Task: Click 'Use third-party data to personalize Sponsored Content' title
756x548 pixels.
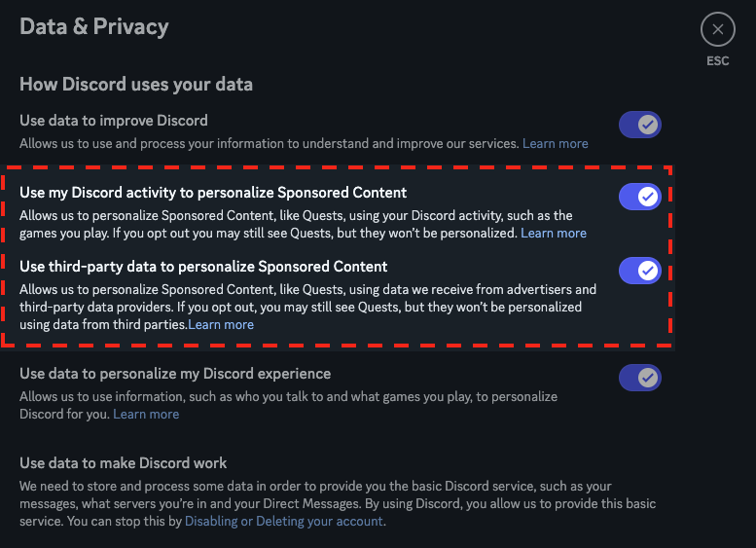Action: [x=203, y=267]
